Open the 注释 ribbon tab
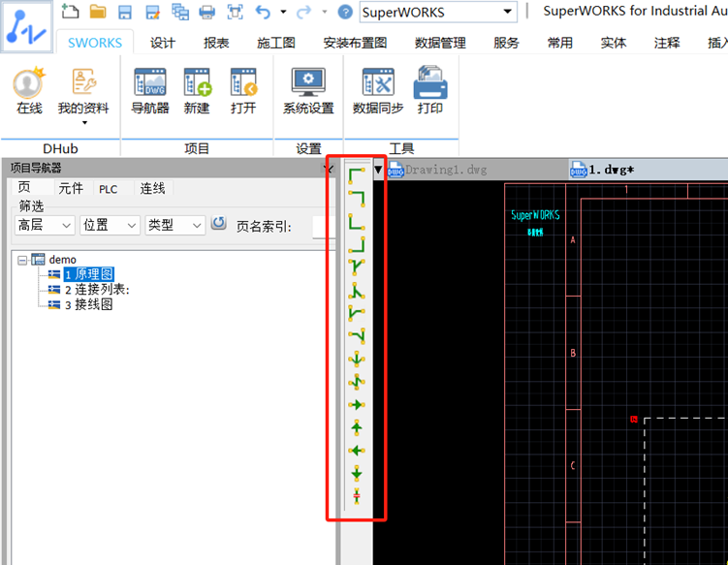 [667, 44]
